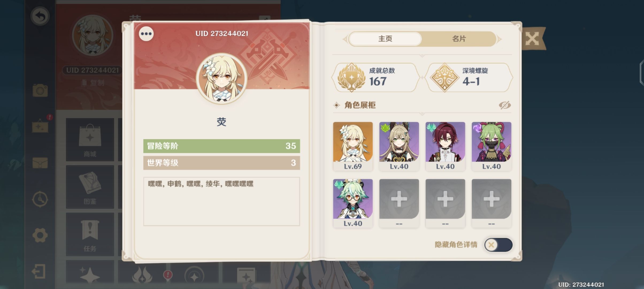Click the 复制 copy UID button

93,83
